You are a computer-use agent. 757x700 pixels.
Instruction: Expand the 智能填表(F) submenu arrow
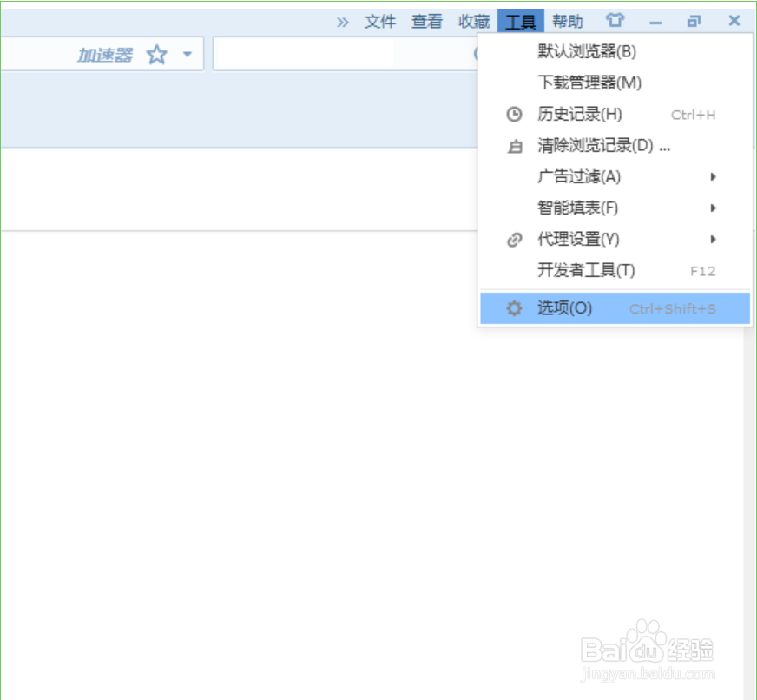pos(714,208)
